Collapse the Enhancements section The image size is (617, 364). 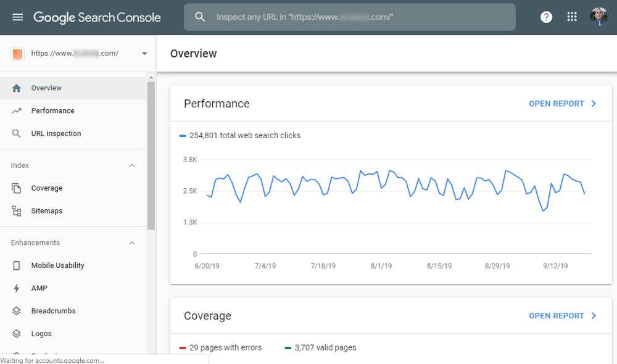click(x=132, y=243)
